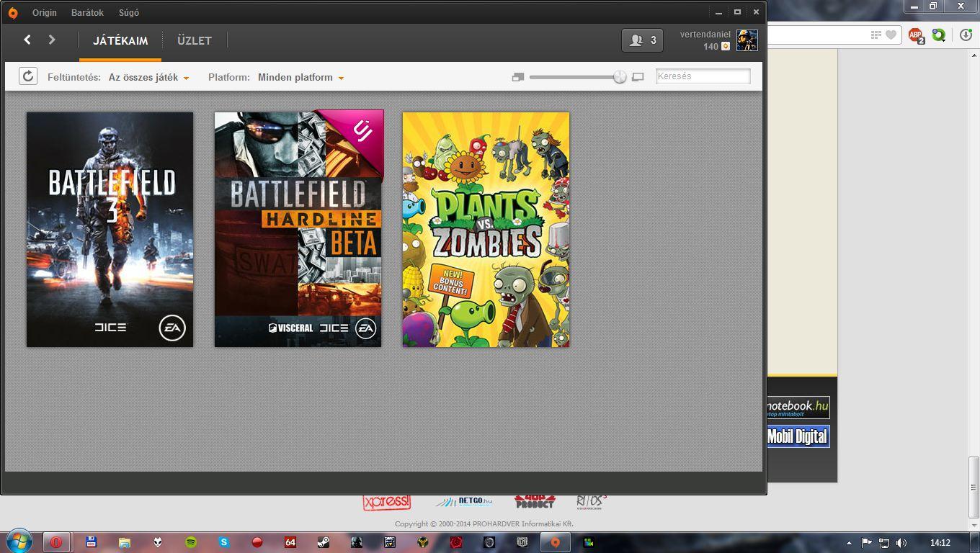Open the volume tray icon
This screenshot has width=980, height=553.
(901, 543)
